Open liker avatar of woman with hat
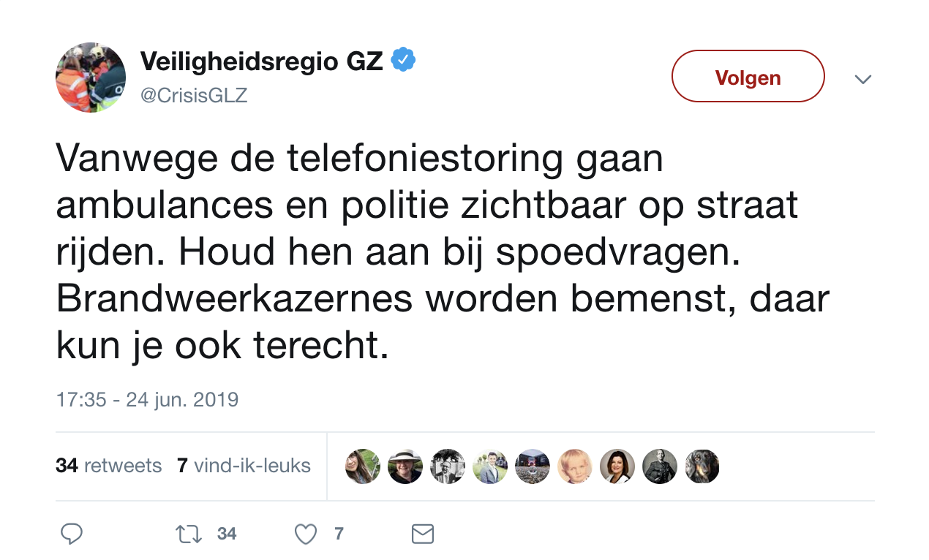 pyautogui.click(x=405, y=466)
